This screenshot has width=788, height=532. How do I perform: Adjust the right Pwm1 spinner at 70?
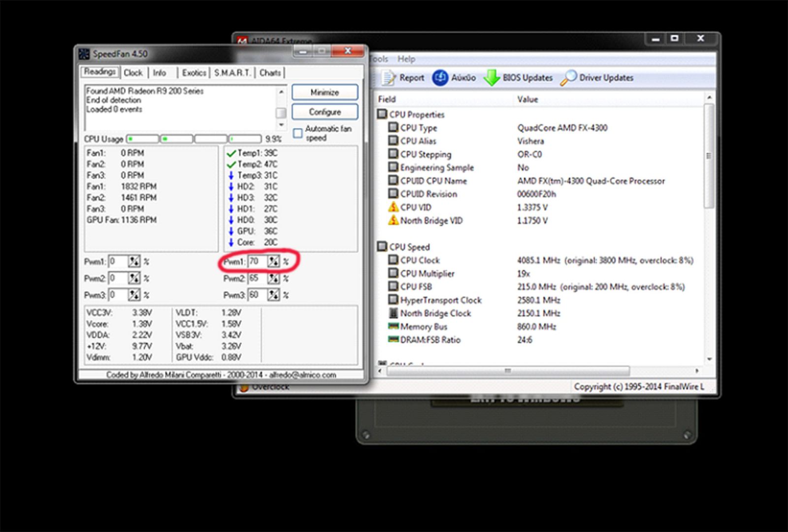(x=273, y=261)
